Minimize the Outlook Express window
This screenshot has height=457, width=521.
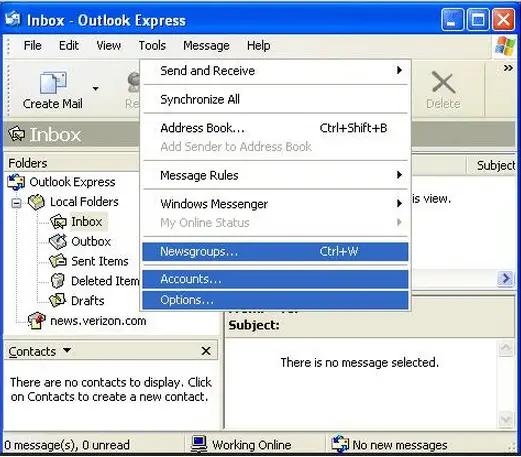(x=452, y=20)
